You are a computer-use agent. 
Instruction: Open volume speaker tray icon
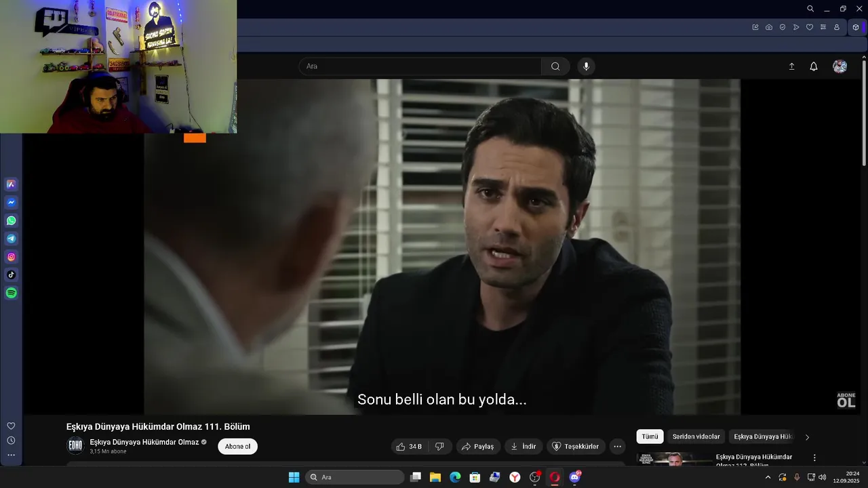tap(823, 477)
